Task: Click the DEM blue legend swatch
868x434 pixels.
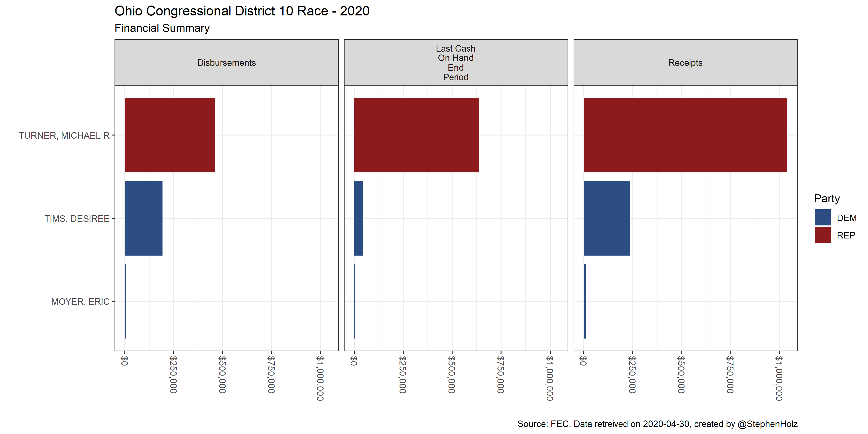Action: click(822, 218)
